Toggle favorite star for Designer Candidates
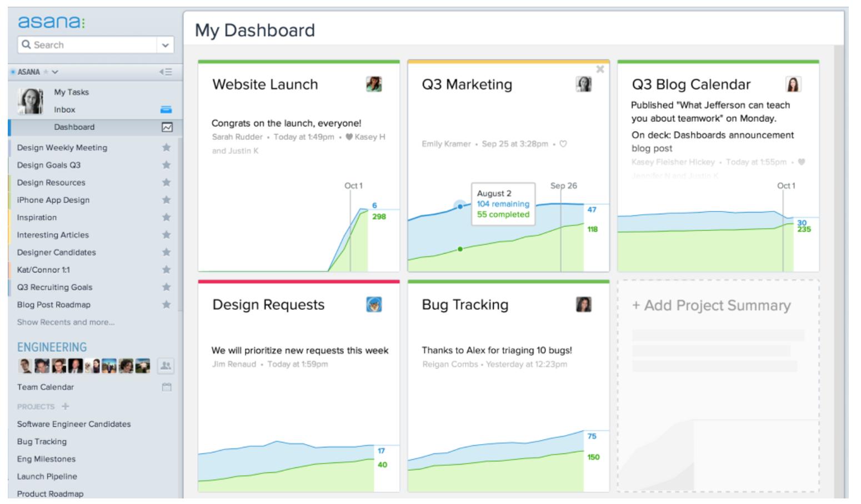861x504 pixels. [x=166, y=253]
